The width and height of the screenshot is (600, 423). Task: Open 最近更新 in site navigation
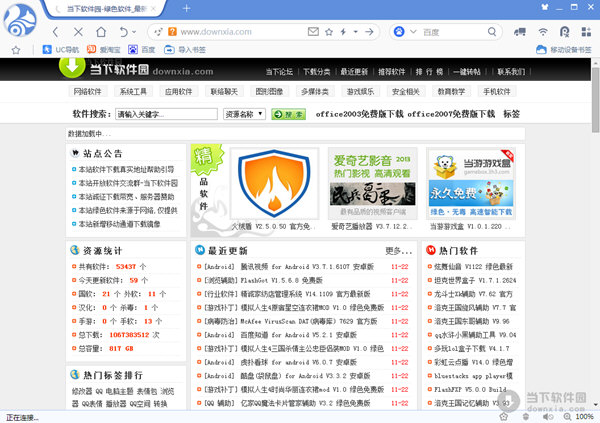354,72
